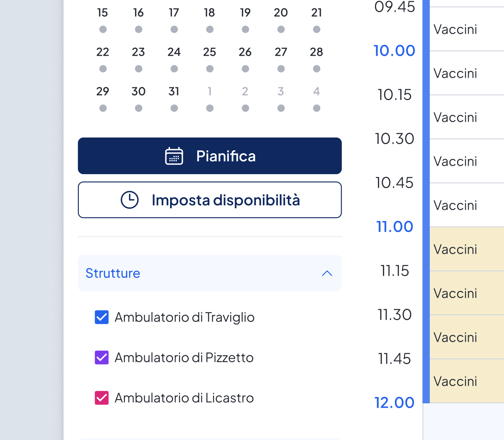Disable Ambulatorio di Licastro checkbox
Viewport: 504px width, 440px height.
[x=102, y=398]
